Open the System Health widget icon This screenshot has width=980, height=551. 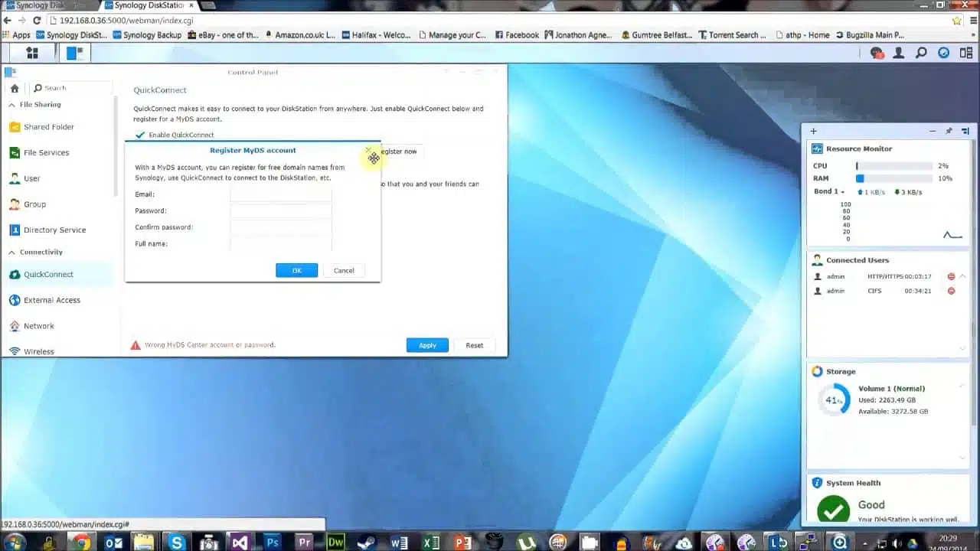point(817,483)
